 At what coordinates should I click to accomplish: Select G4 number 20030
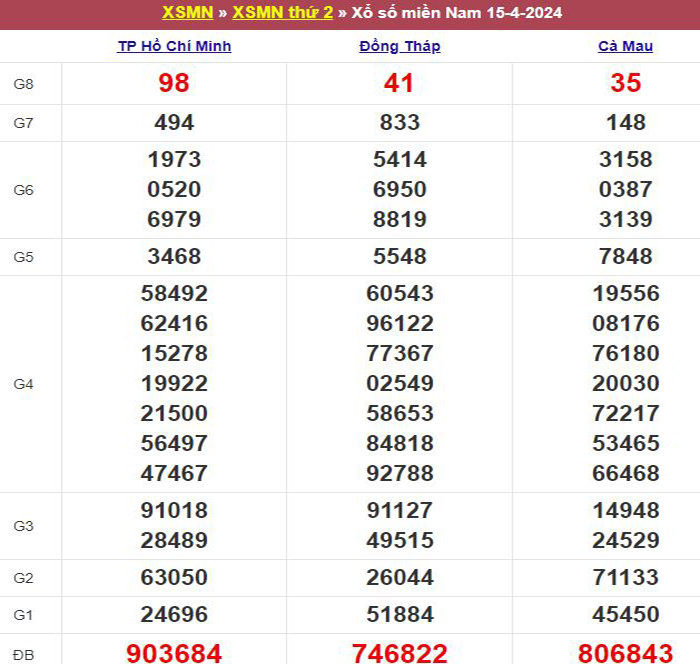[626, 384]
